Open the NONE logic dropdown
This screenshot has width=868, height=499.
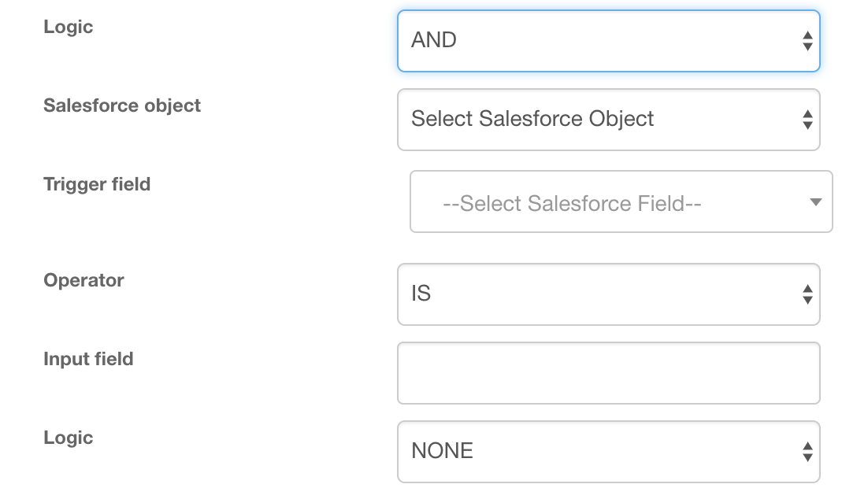[608, 452]
